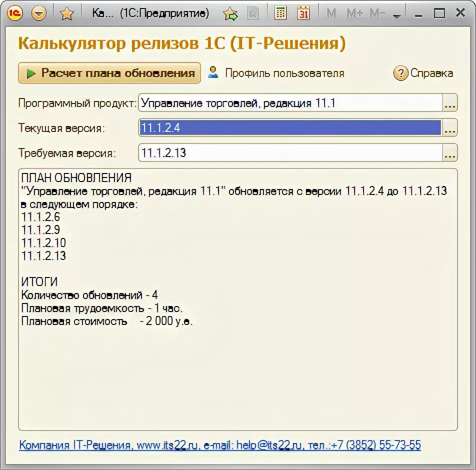Click the M- memory subtract button
The height and width of the screenshot is (470, 476).
pos(377,13)
